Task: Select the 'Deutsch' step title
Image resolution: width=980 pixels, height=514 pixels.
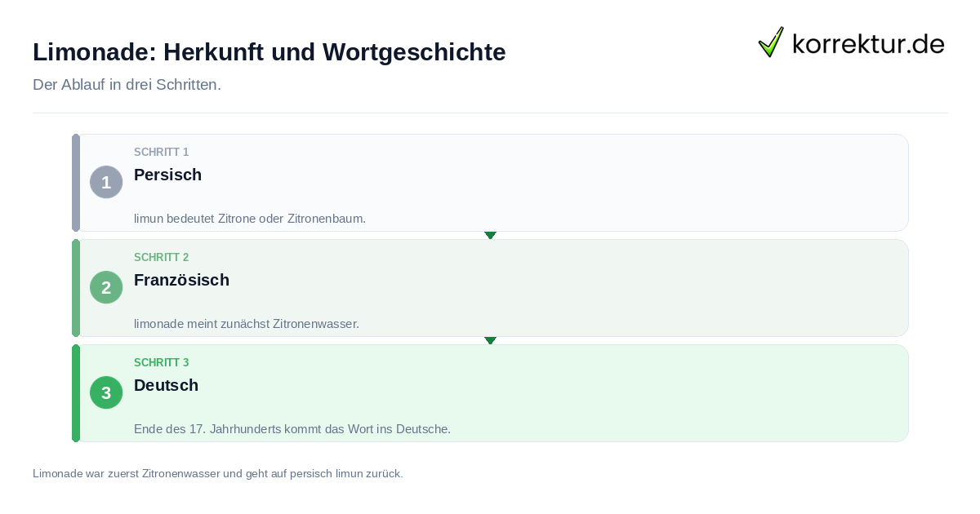Action: pyautogui.click(x=166, y=385)
